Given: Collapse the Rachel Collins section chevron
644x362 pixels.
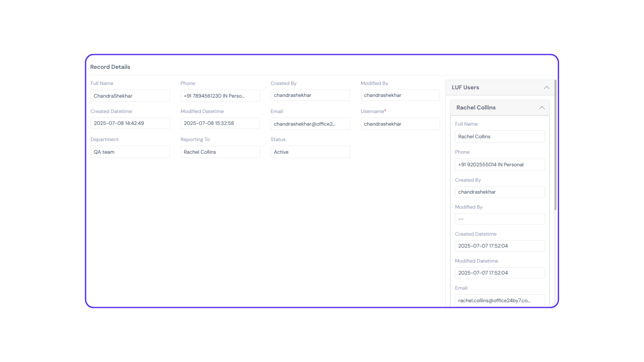Looking at the screenshot, I should (x=542, y=108).
